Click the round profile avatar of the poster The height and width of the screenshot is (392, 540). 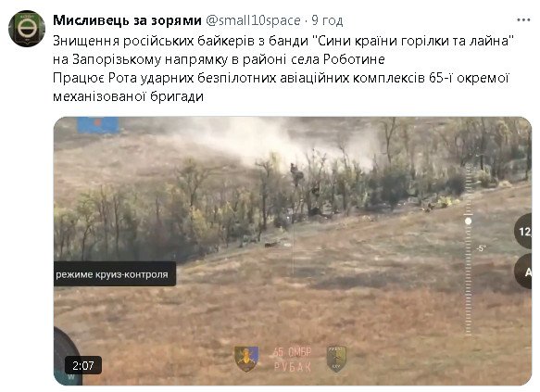27,29
